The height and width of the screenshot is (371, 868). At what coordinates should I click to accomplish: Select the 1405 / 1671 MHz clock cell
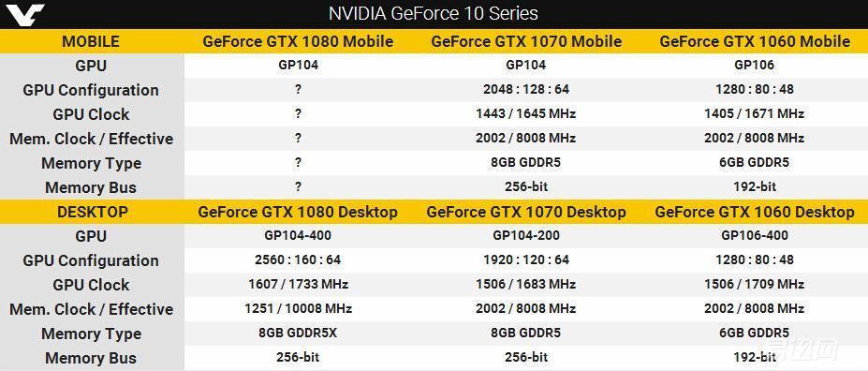[x=755, y=114]
